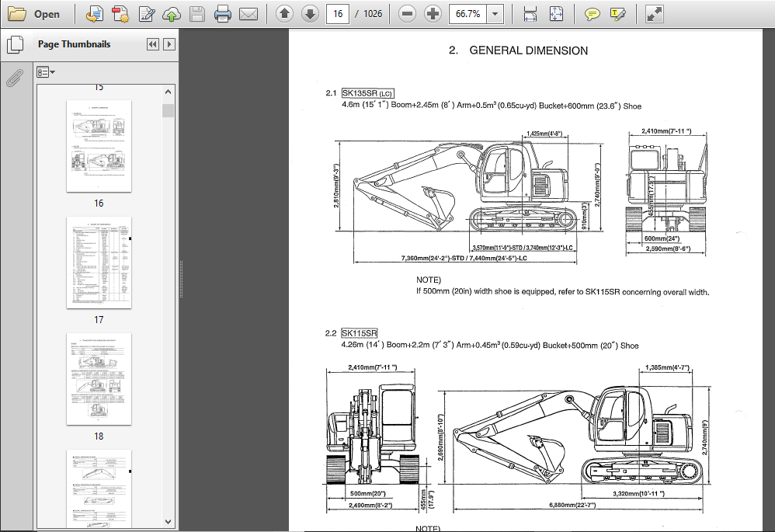Click the page number field showing 16

click(338, 14)
